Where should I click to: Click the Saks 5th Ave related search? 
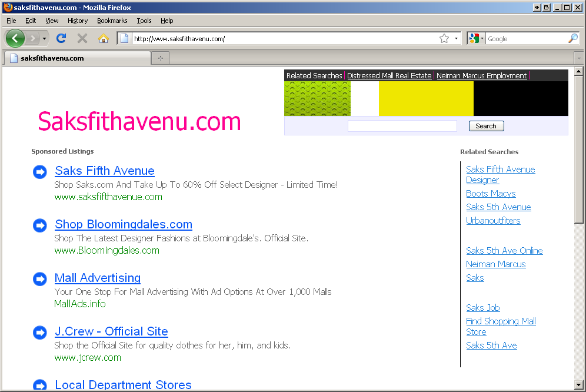coord(491,346)
